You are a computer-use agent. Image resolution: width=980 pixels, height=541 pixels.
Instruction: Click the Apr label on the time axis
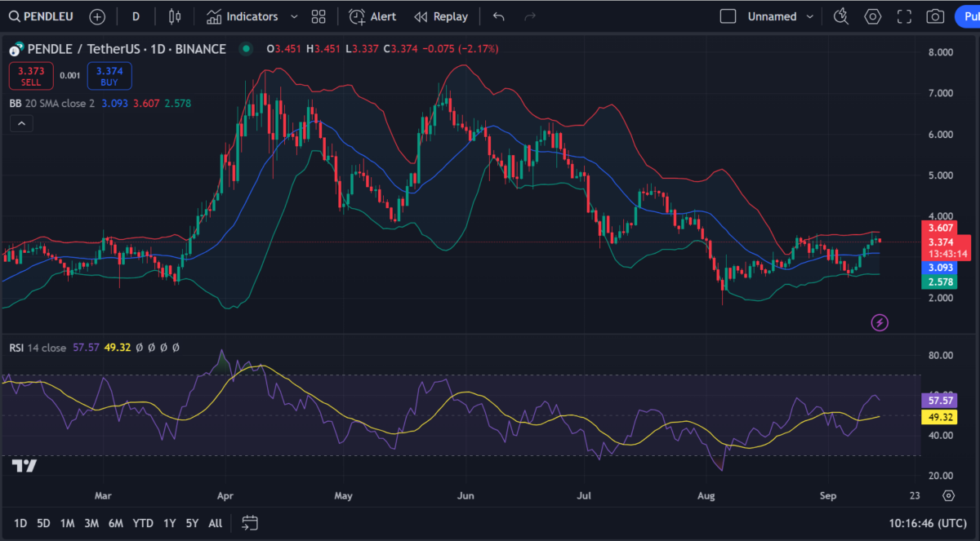[x=226, y=495]
